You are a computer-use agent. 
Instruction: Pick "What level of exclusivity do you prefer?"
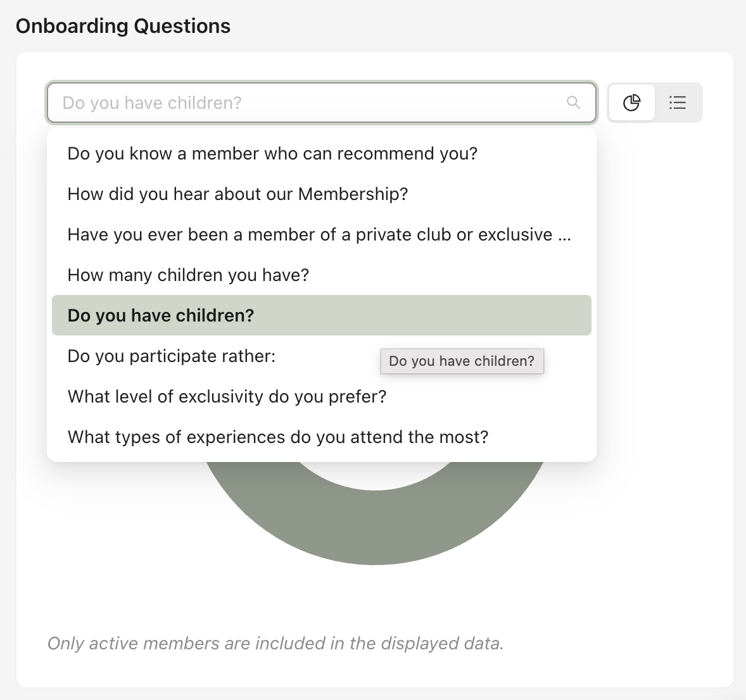pos(227,397)
